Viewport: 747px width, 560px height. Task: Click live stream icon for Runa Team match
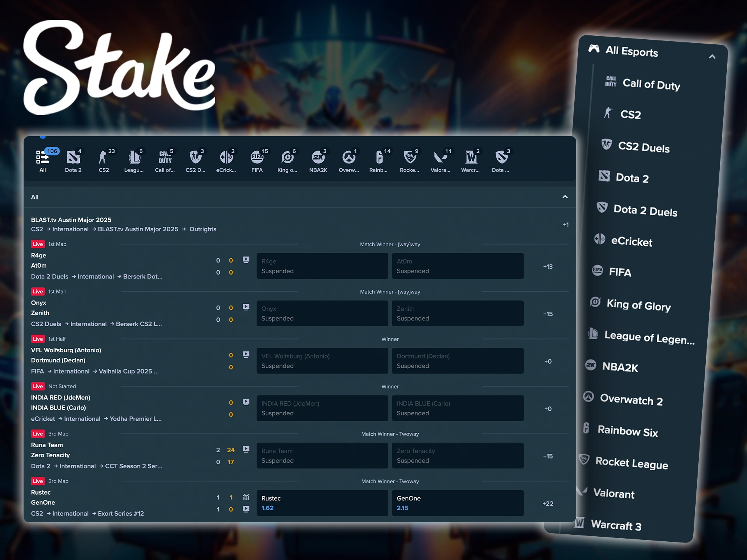(x=246, y=449)
